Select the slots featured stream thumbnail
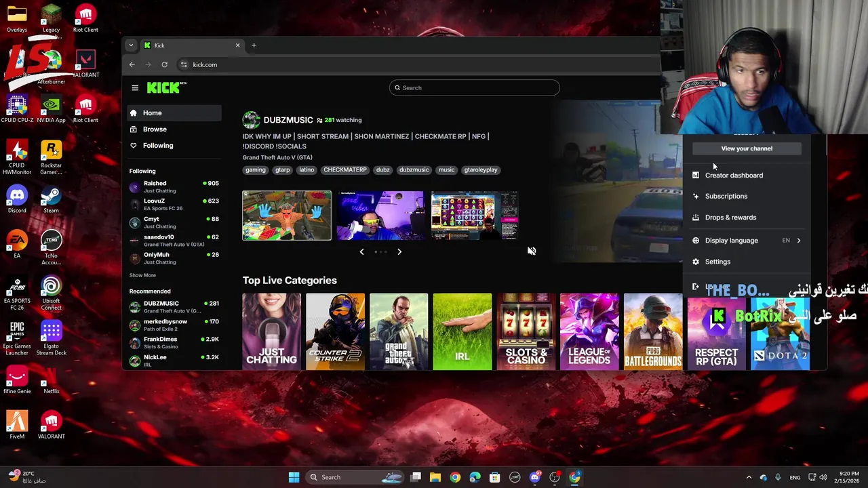This screenshot has height=488, width=868. pos(474,216)
